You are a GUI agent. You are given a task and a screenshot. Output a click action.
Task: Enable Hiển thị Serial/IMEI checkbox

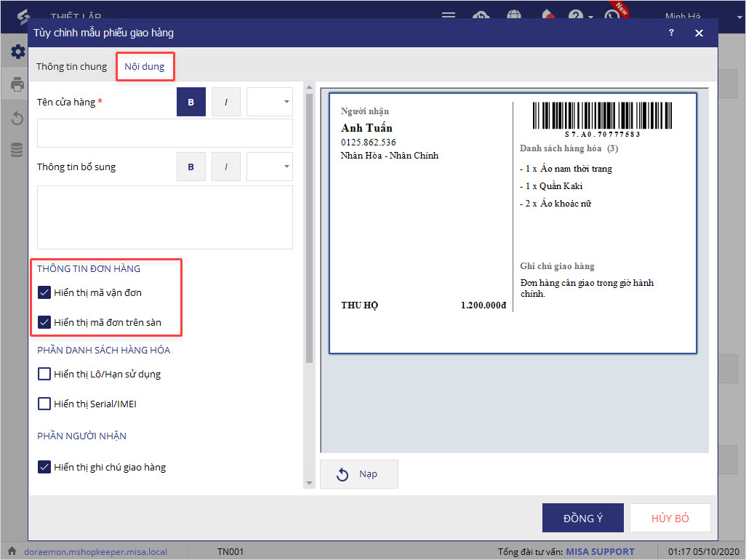(x=44, y=404)
